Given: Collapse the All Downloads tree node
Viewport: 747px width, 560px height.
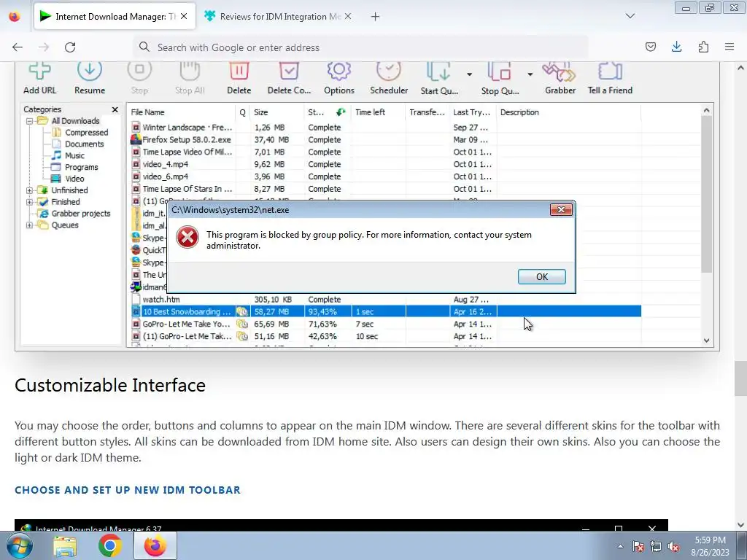Looking at the screenshot, I should pyautogui.click(x=29, y=121).
